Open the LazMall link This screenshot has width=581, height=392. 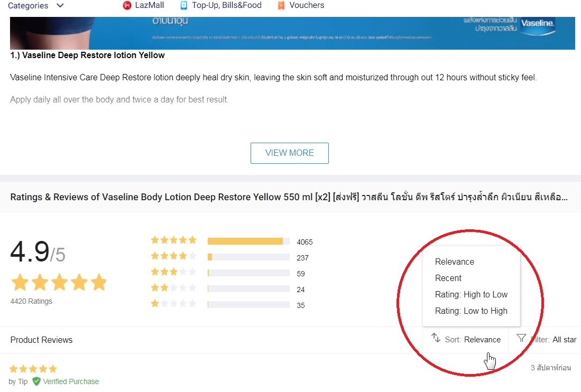click(143, 5)
